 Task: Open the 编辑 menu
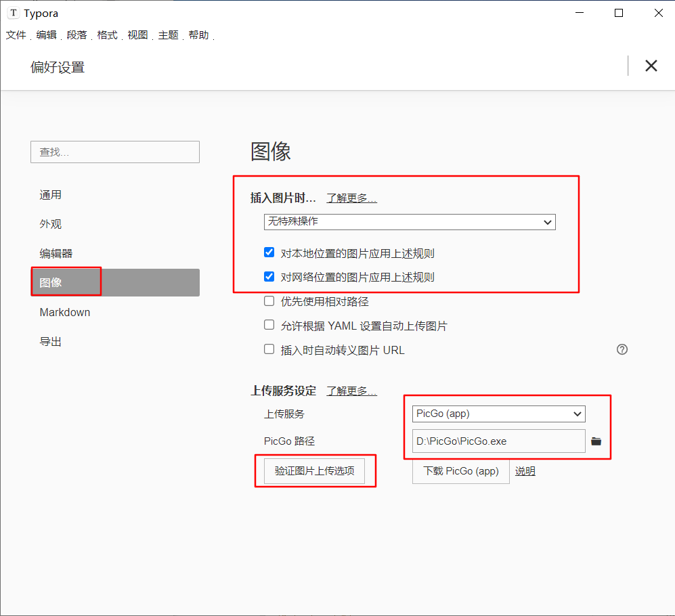[47, 35]
